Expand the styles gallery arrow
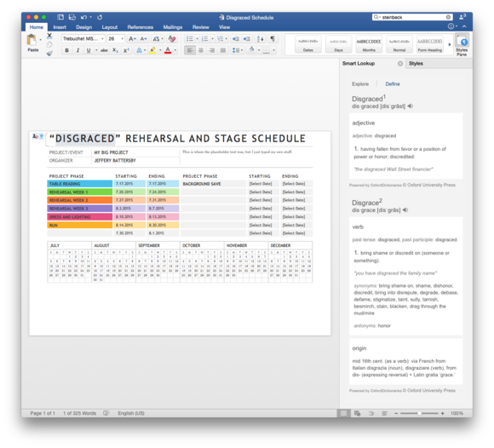This screenshot has height=448, width=494. click(450, 44)
